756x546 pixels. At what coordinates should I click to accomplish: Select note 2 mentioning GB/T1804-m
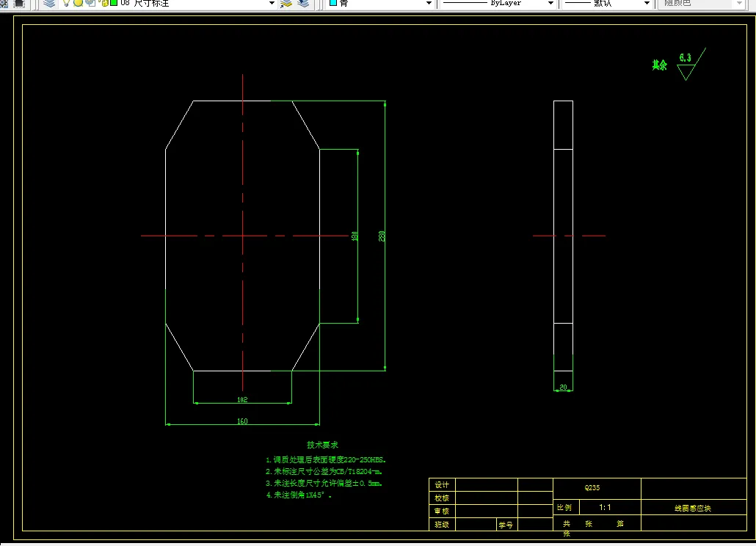click(x=324, y=471)
